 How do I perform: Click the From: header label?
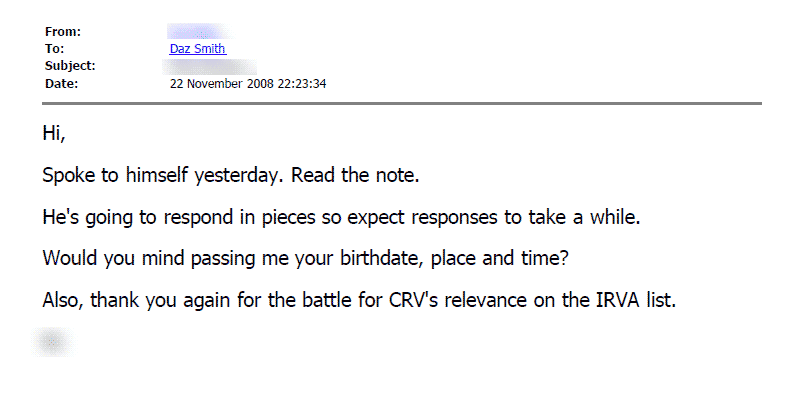pos(63,32)
